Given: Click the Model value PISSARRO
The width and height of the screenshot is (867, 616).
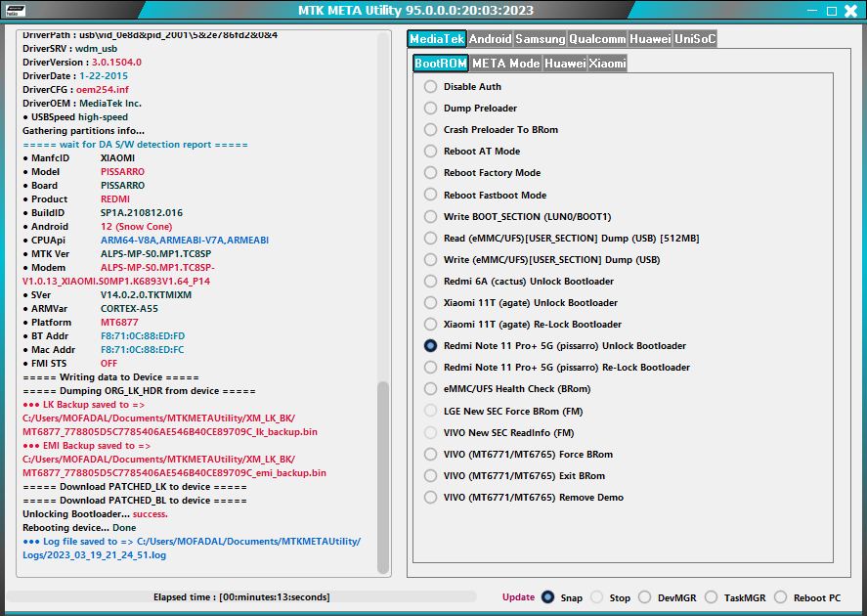Looking at the screenshot, I should coord(123,172).
